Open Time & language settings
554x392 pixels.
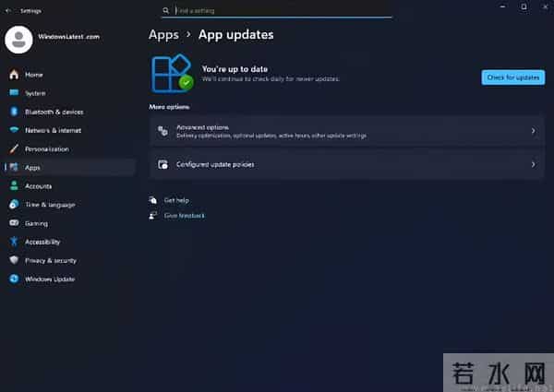(x=70, y=205)
